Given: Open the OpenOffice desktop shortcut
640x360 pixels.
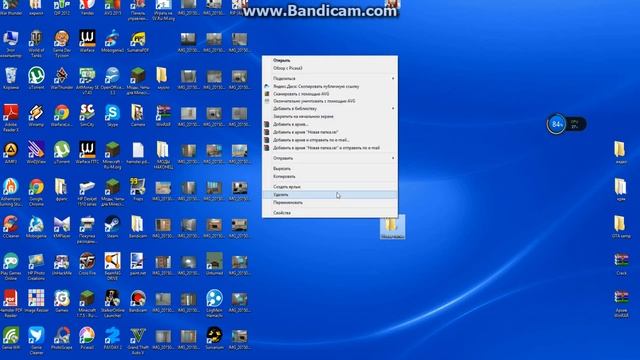Looking at the screenshot, I should [112, 81].
